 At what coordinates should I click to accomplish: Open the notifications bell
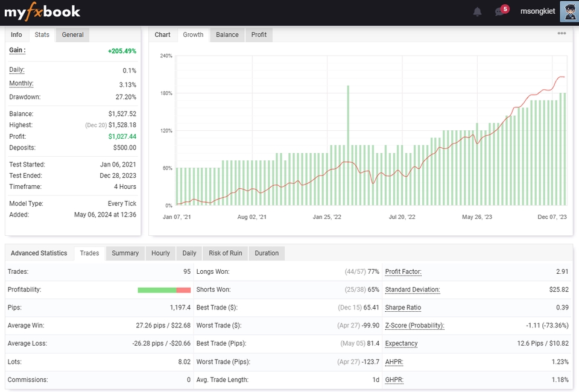[x=477, y=11]
